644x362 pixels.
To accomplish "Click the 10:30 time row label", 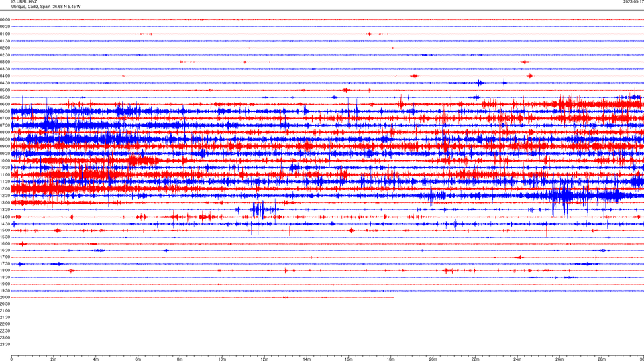I will click(5, 168).
